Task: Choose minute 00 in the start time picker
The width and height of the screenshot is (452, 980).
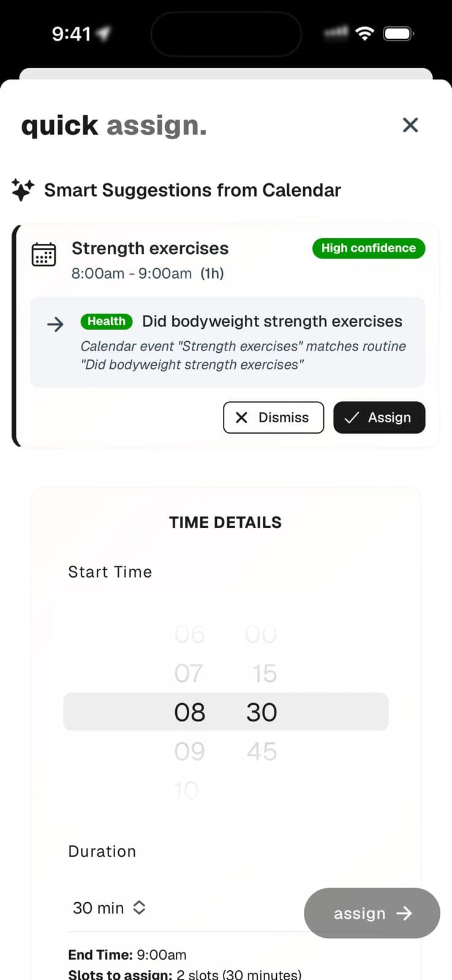Action: point(261,635)
